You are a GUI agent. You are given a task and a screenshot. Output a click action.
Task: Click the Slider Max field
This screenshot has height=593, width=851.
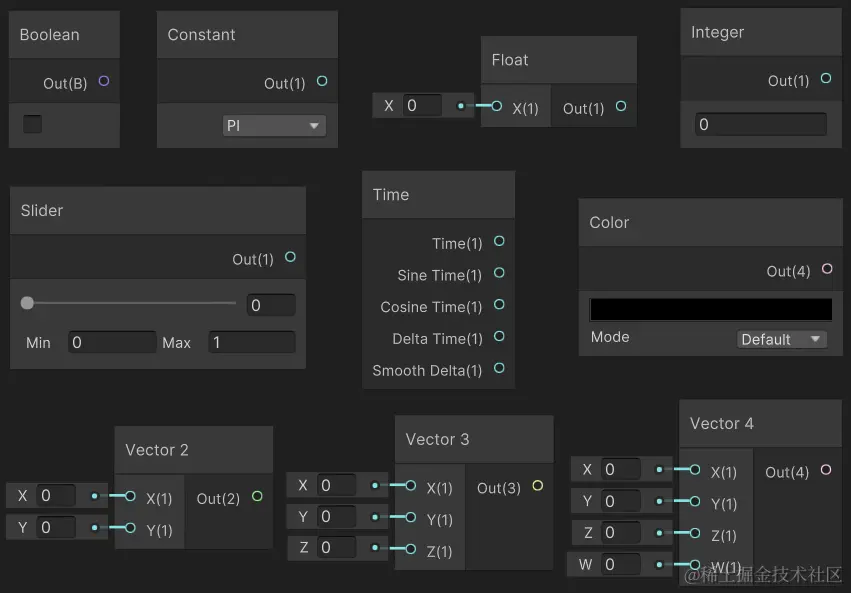[252, 342]
